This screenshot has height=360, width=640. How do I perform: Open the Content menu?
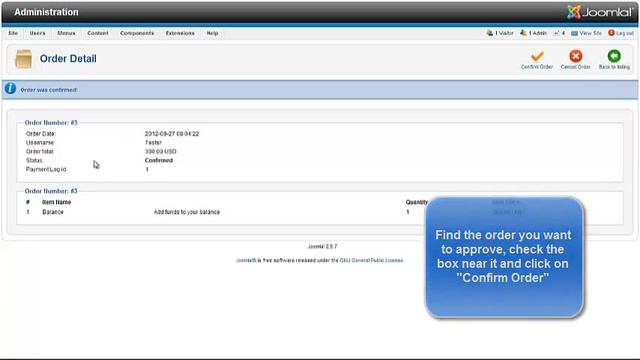coord(98,33)
